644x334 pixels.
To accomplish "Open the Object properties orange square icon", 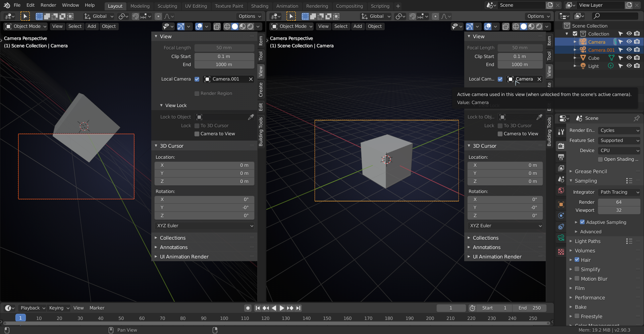I will pyautogui.click(x=561, y=204).
